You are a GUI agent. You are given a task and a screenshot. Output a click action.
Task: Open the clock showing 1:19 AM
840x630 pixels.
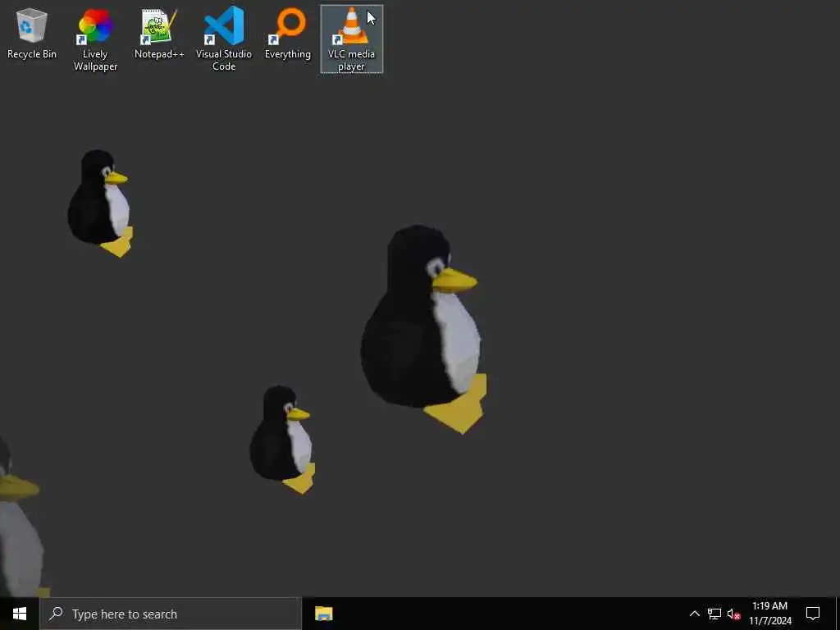pos(769,614)
